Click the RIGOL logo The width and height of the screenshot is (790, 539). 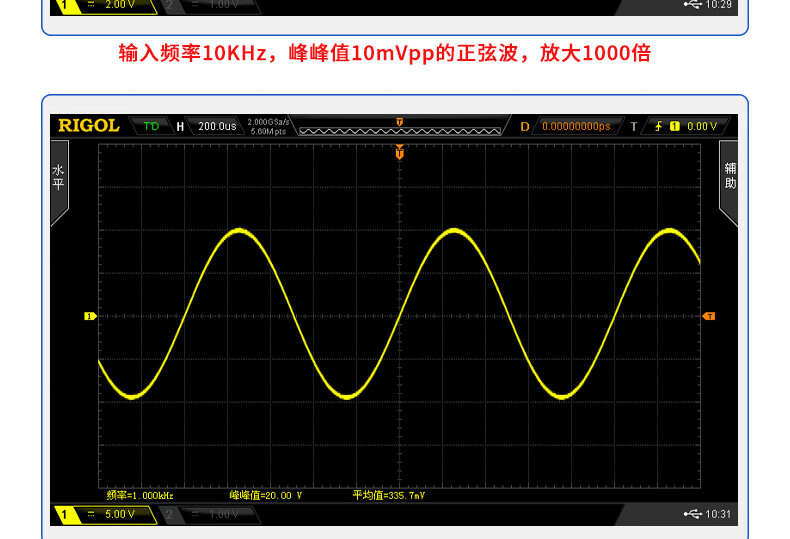pos(88,126)
